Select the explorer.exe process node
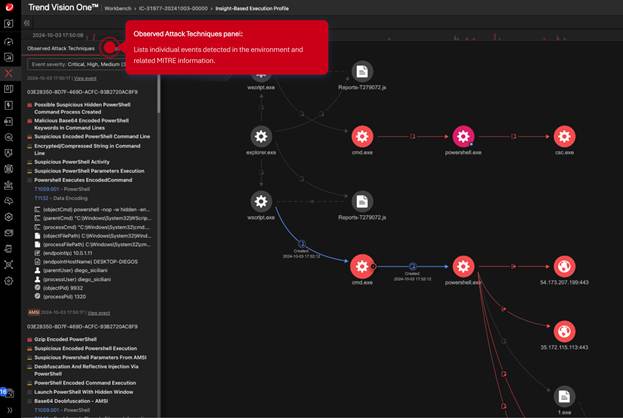This screenshot has height=418, width=623. tap(261, 137)
